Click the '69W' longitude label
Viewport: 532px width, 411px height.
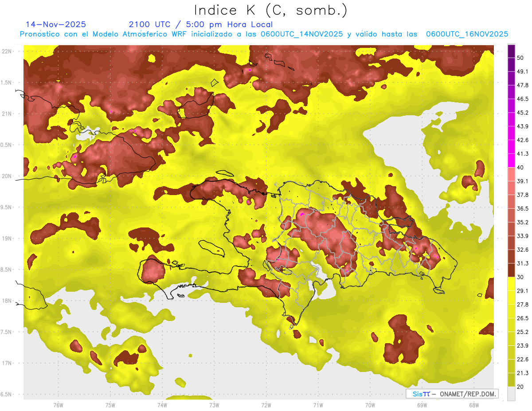click(x=422, y=405)
